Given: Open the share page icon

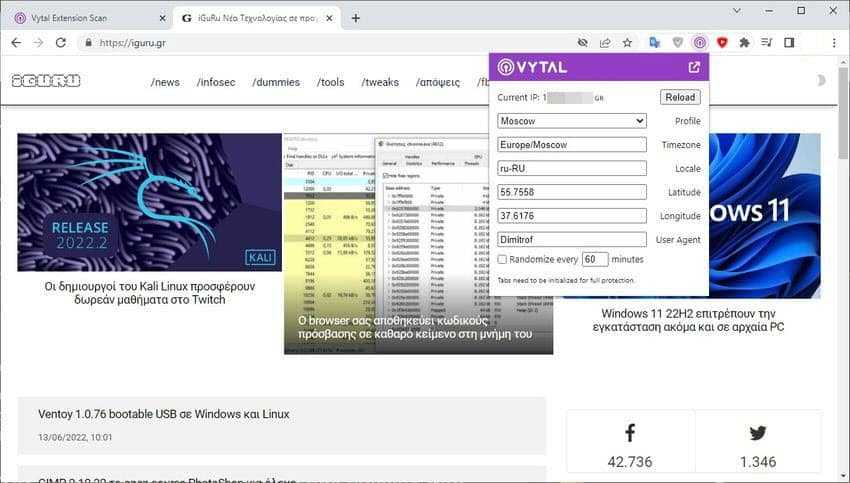Looking at the screenshot, I should pyautogui.click(x=605, y=42).
